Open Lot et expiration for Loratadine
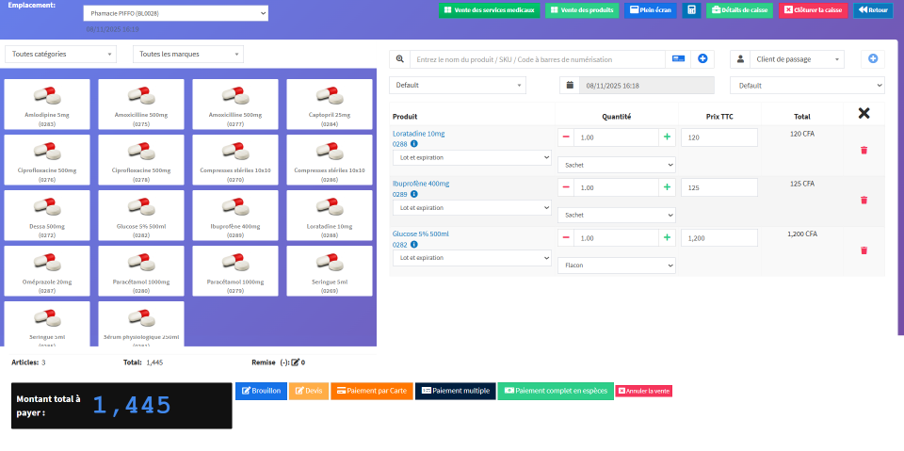The image size is (904, 451). coord(472,157)
